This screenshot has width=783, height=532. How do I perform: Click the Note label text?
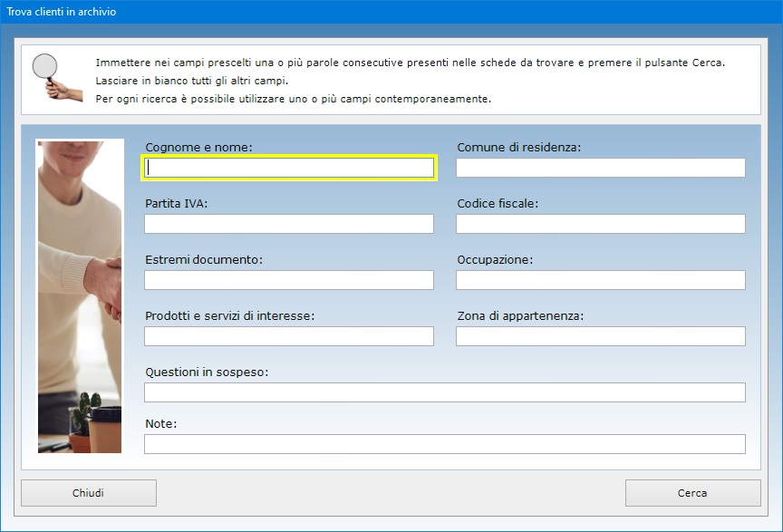coord(160,423)
